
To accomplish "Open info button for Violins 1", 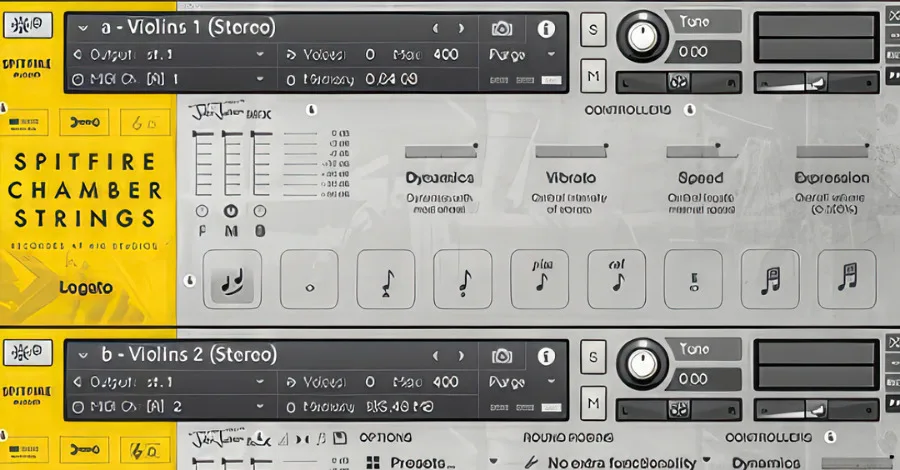I will click(546, 29).
